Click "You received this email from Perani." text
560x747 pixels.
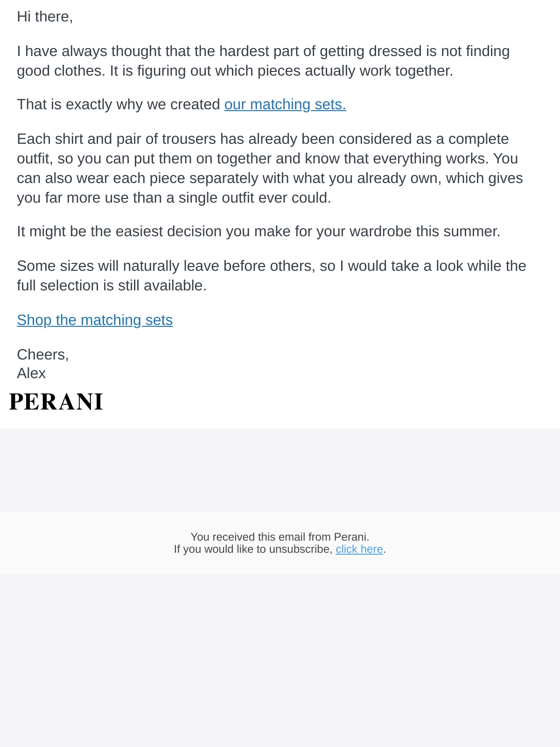280,537
